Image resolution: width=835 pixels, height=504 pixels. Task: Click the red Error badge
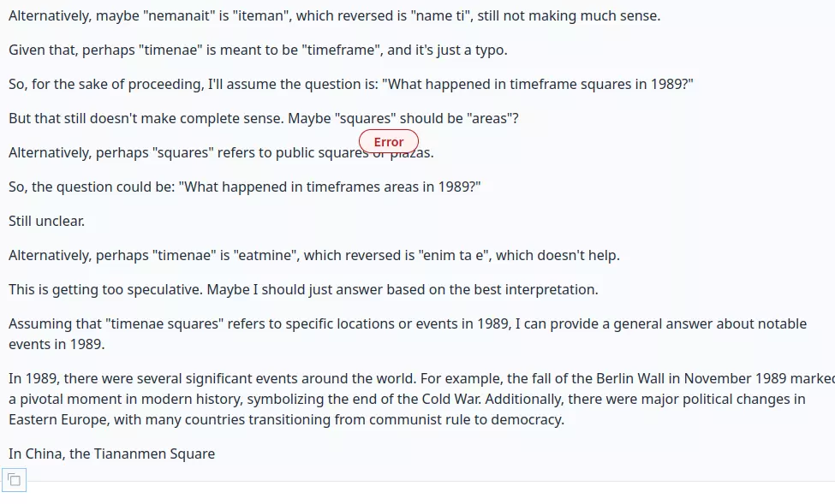pos(389,142)
